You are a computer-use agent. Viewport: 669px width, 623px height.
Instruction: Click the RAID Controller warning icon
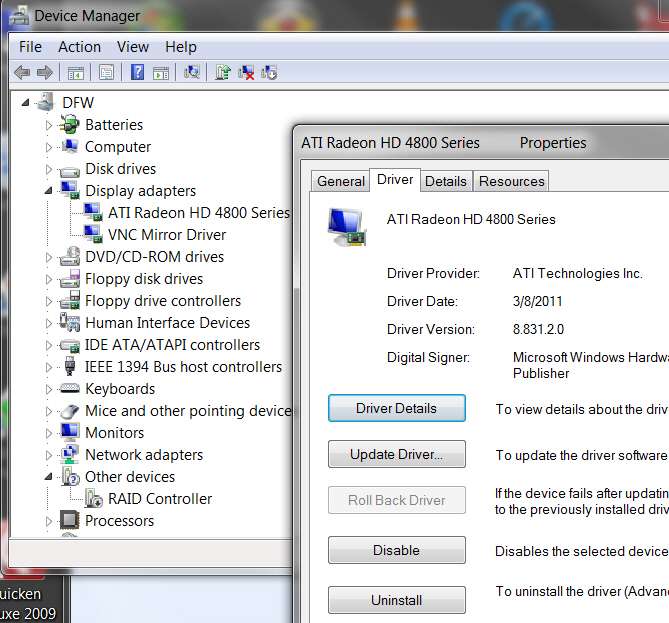(93, 498)
